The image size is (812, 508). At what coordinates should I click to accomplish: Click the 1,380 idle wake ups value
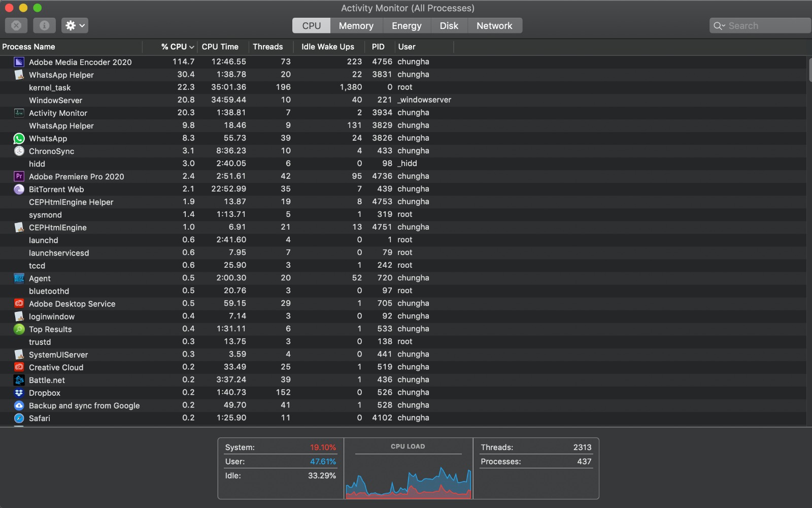(351, 87)
